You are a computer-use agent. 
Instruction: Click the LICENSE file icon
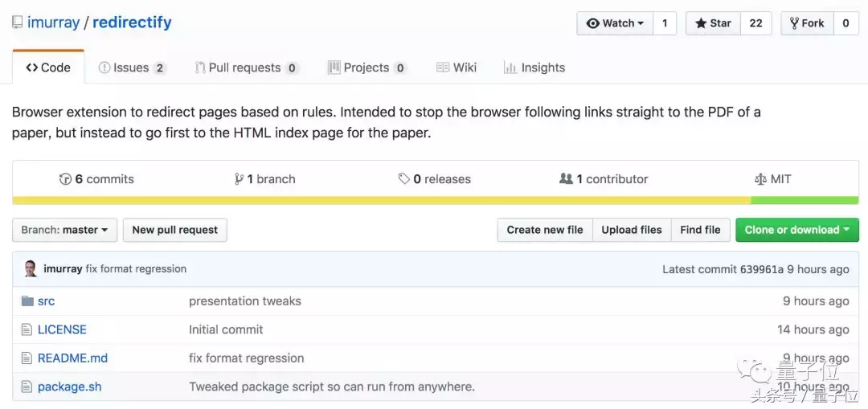pos(27,329)
